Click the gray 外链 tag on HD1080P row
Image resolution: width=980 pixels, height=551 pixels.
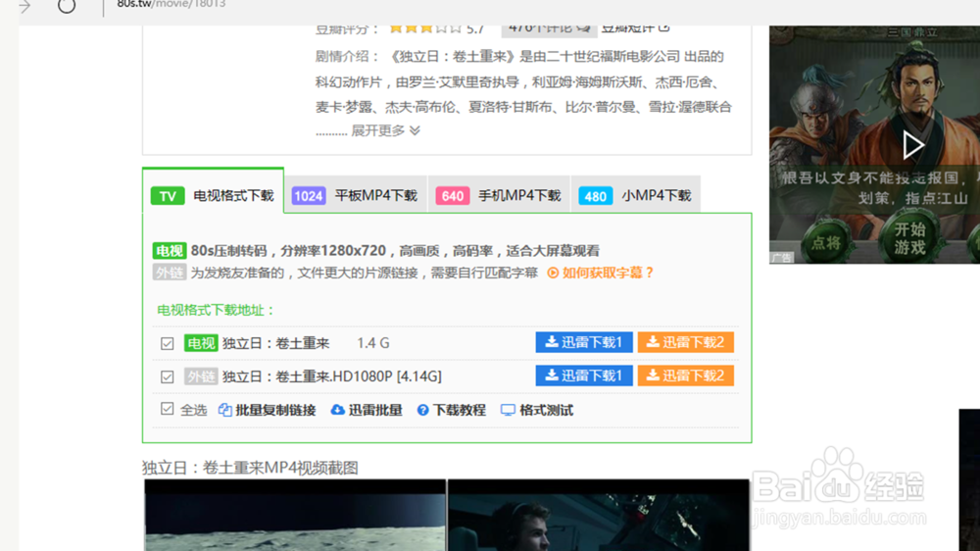point(201,376)
